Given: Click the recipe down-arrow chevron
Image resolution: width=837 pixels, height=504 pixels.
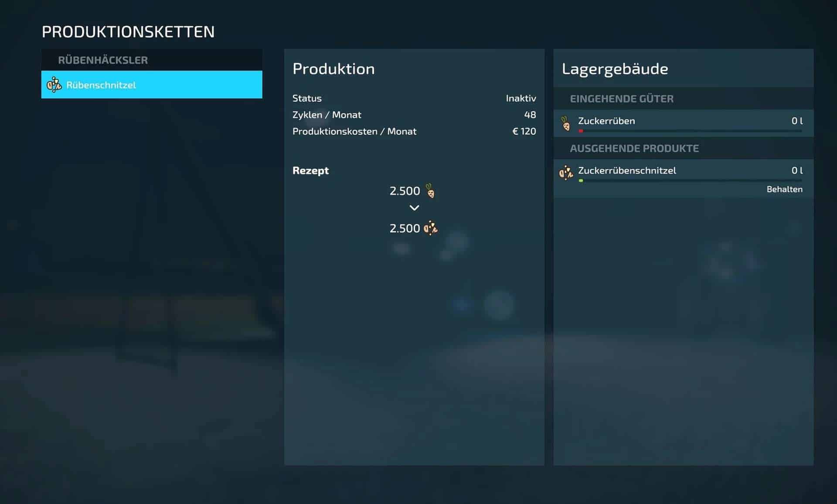Looking at the screenshot, I should click(x=414, y=208).
